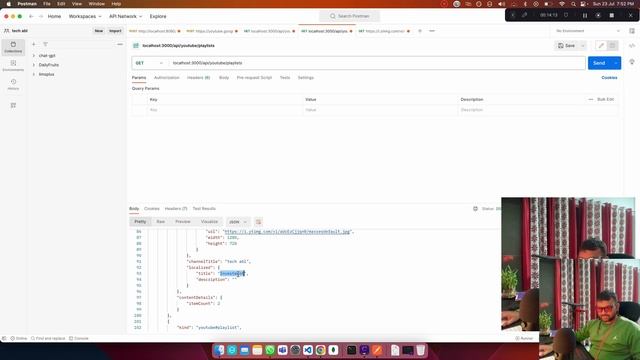Click the wrap lines icon next to JSON

258,222
